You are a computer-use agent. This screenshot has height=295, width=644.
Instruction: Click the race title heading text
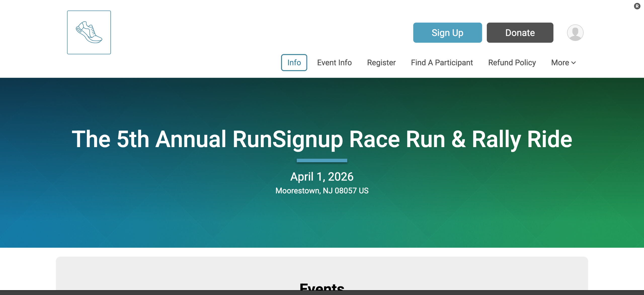click(x=322, y=139)
